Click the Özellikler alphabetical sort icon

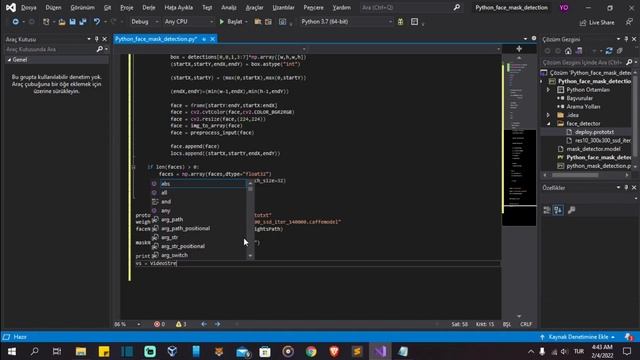[558, 210]
